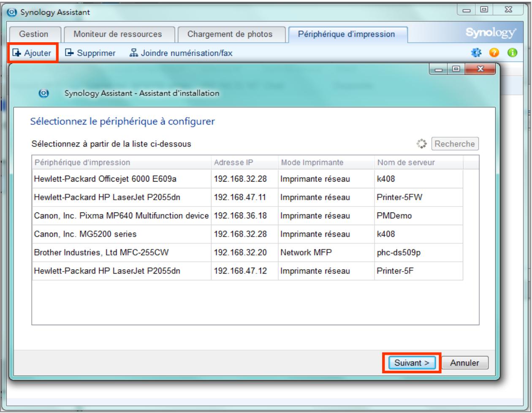The height and width of the screenshot is (413, 532).
Task: Click IP address 192.168.32.20
Action: pos(240,253)
